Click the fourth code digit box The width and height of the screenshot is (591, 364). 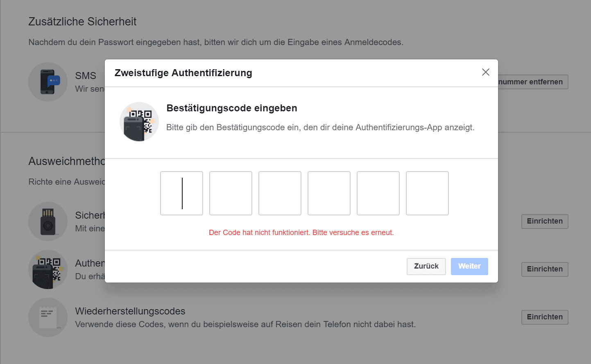[x=329, y=193]
